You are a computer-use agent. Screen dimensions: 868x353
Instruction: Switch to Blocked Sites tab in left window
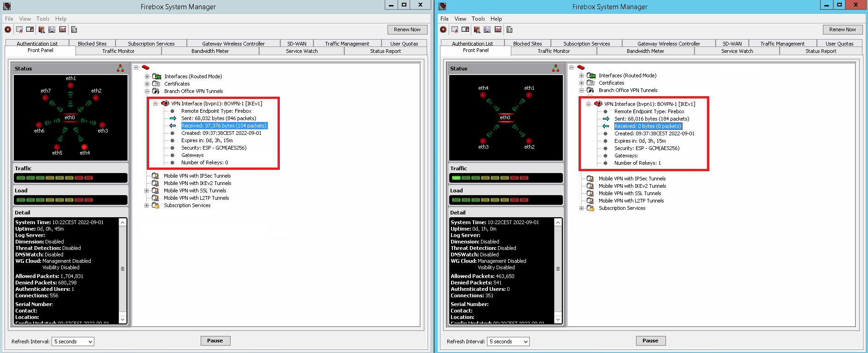coord(92,44)
